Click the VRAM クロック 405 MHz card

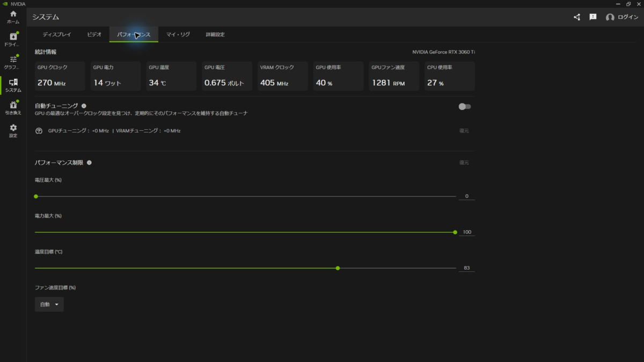(283, 76)
